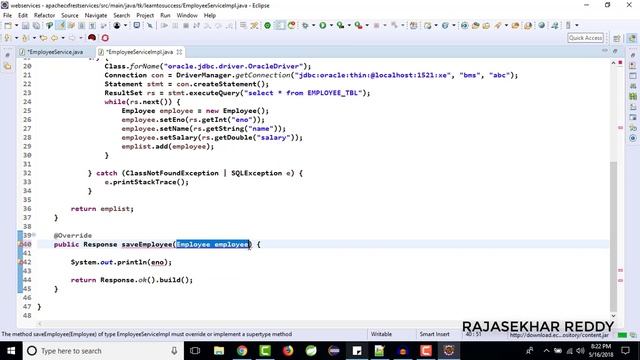Click the Save All toolbar icon
The image size is (640, 360).
[36, 25]
